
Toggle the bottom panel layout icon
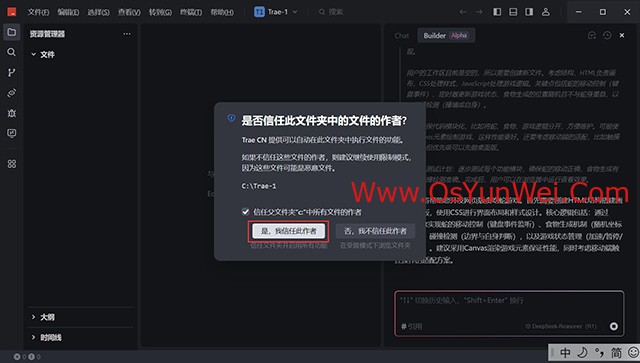(513, 12)
